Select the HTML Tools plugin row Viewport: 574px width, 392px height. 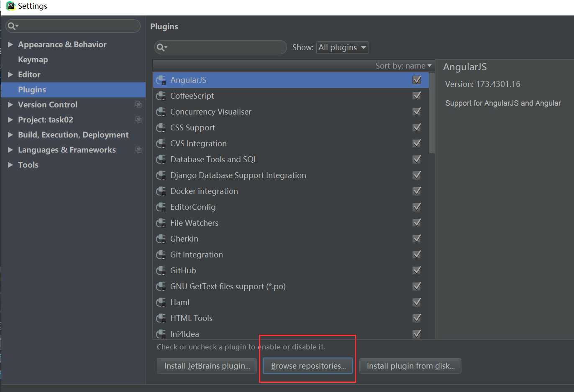291,318
